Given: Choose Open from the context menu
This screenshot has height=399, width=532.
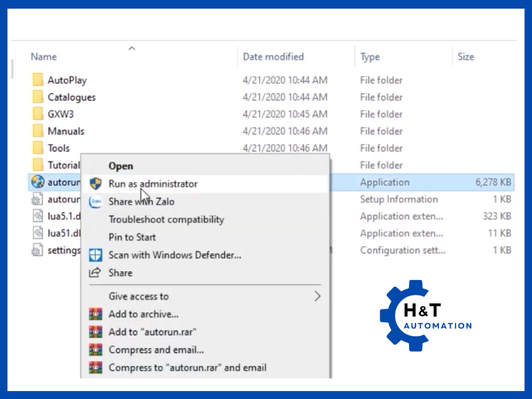Looking at the screenshot, I should pos(121,166).
